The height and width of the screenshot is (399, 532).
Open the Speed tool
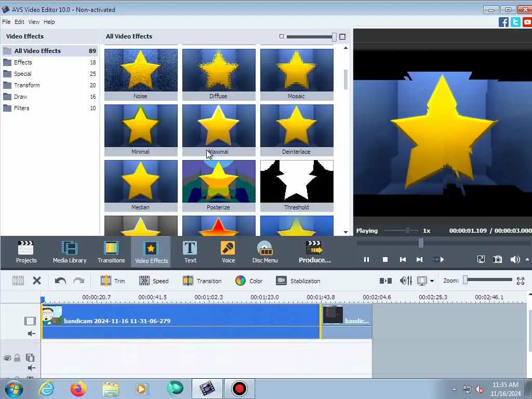click(x=154, y=281)
